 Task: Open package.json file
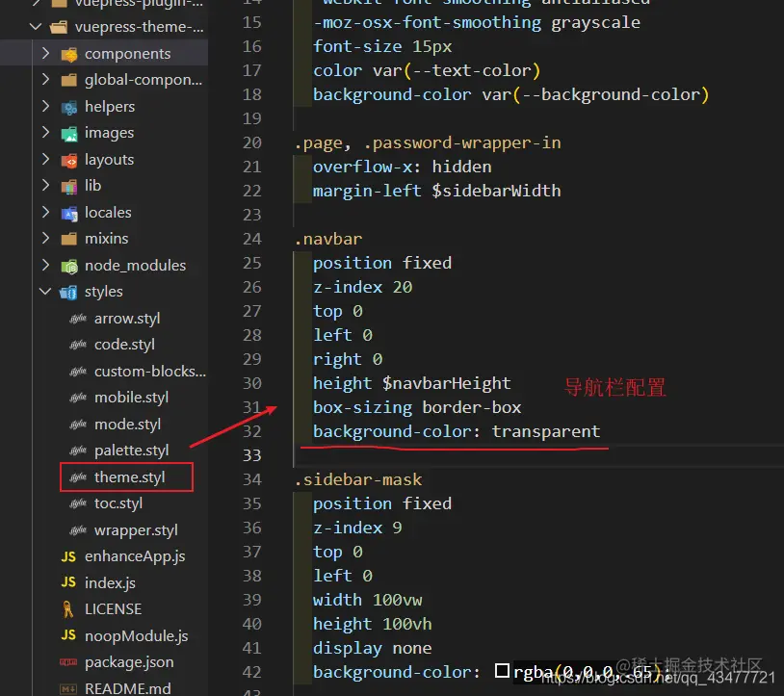(x=129, y=662)
